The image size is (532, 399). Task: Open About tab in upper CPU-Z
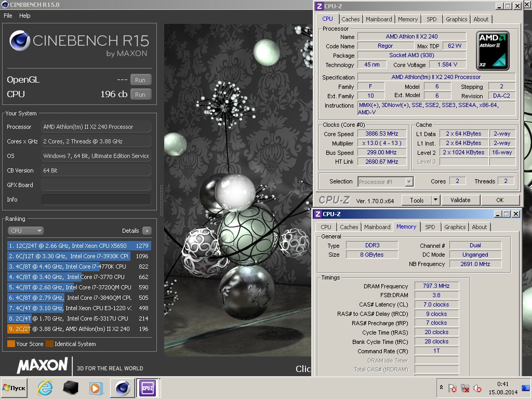pyautogui.click(x=481, y=19)
